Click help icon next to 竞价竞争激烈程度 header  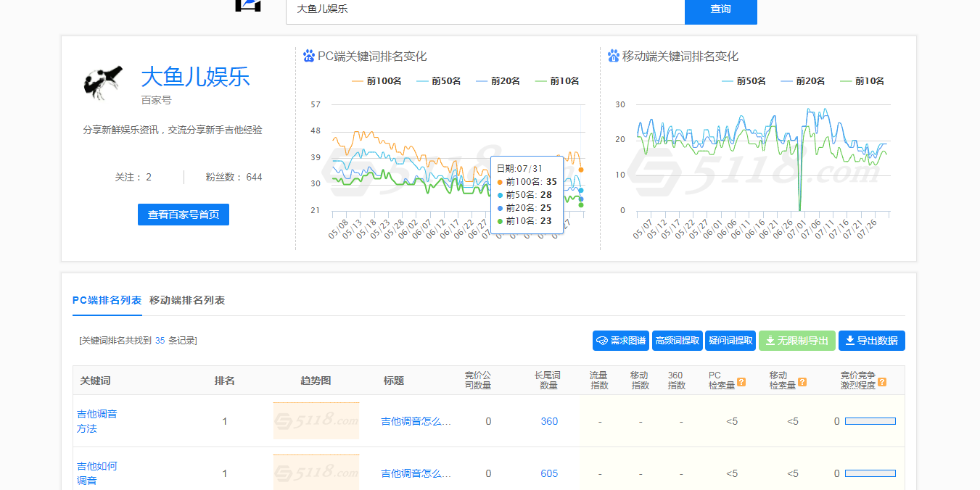[x=881, y=382]
